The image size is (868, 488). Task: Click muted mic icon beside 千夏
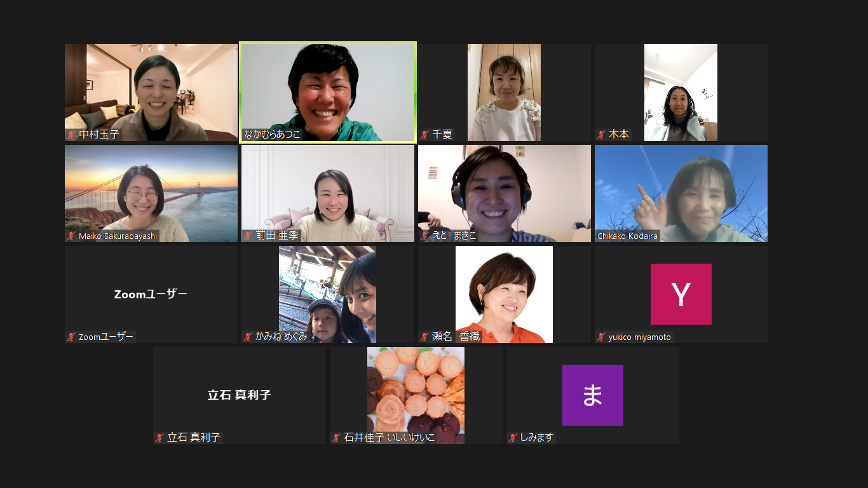(x=424, y=135)
